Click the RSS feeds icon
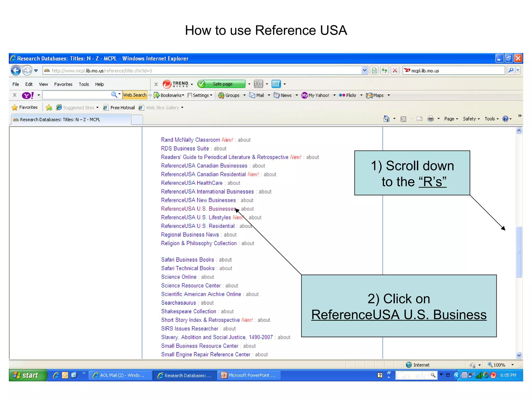Screen dimensions: 532x399 [x=403, y=119]
